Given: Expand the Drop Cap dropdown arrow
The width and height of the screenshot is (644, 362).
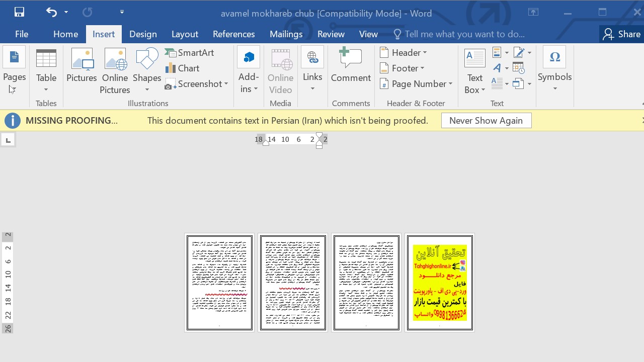Looking at the screenshot, I should [x=507, y=83].
